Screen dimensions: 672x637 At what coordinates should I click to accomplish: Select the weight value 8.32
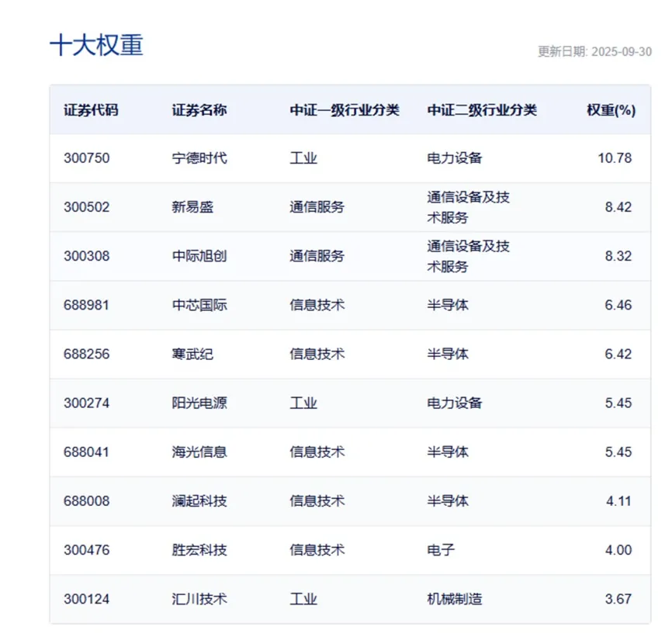(x=618, y=256)
